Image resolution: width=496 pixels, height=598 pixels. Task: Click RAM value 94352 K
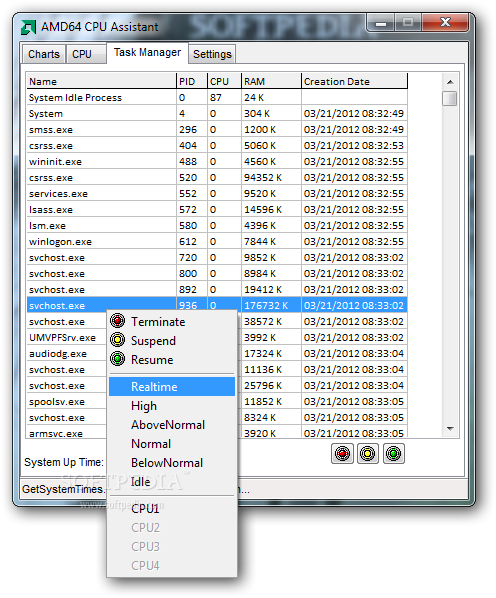(263, 178)
